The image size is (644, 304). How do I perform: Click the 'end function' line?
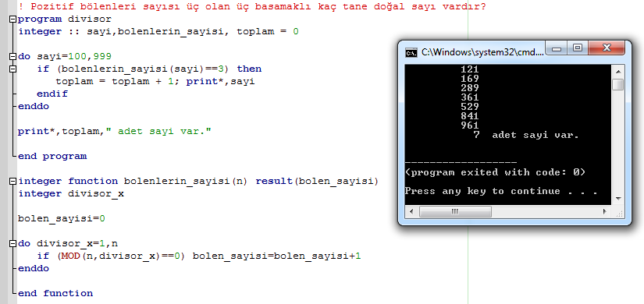pos(55,293)
